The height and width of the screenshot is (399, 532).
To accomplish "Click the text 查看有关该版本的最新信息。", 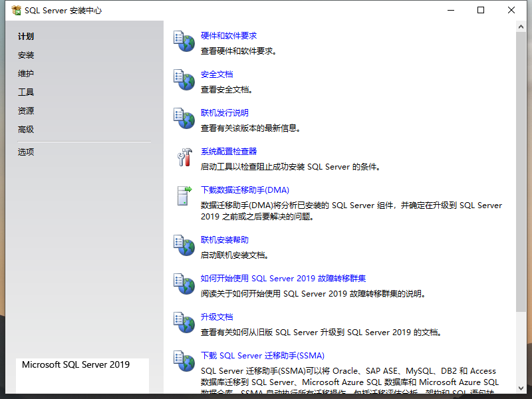I will click(x=251, y=128).
